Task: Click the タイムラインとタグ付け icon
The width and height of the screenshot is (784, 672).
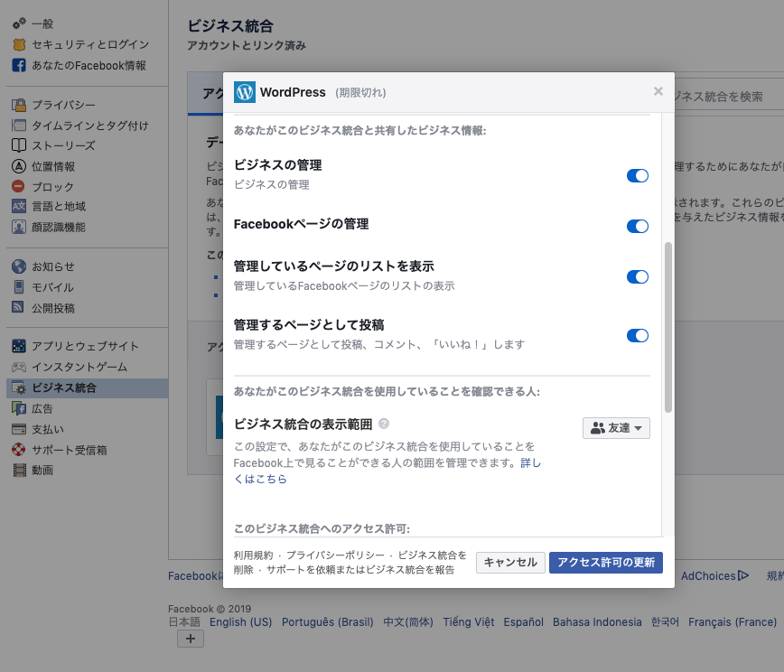Action: pos(19,126)
